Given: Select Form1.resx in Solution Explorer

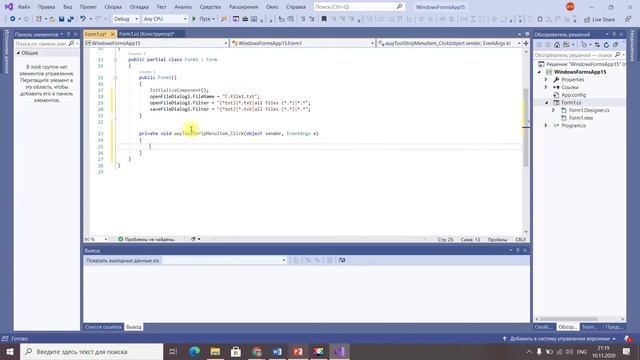Looking at the screenshot, I should (x=581, y=118).
